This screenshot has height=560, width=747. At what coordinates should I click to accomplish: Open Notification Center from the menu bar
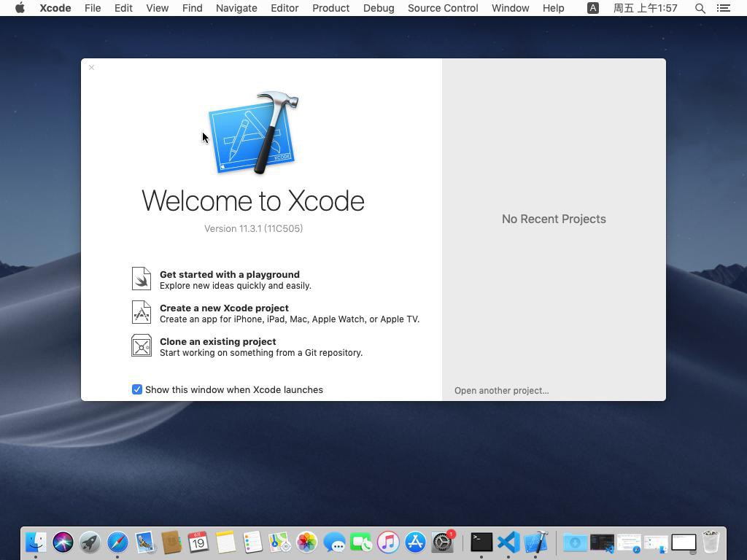point(723,8)
